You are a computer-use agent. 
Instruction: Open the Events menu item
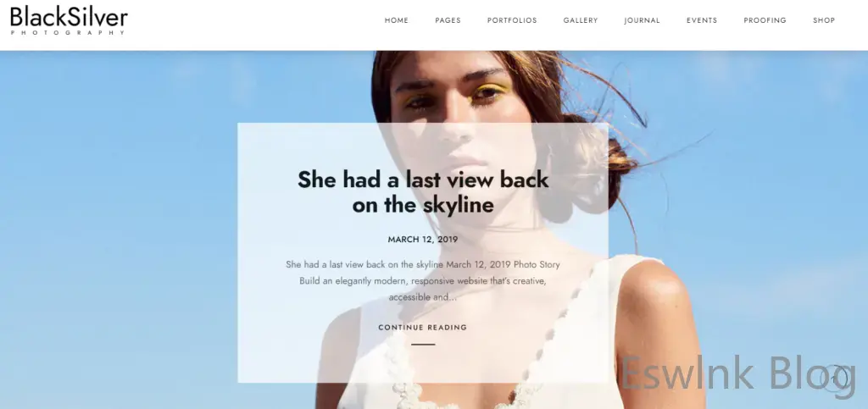coord(702,20)
